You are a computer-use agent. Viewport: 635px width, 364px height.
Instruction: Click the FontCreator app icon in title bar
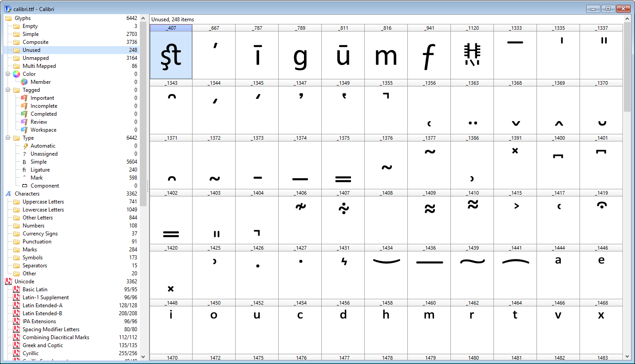point(8,8)
